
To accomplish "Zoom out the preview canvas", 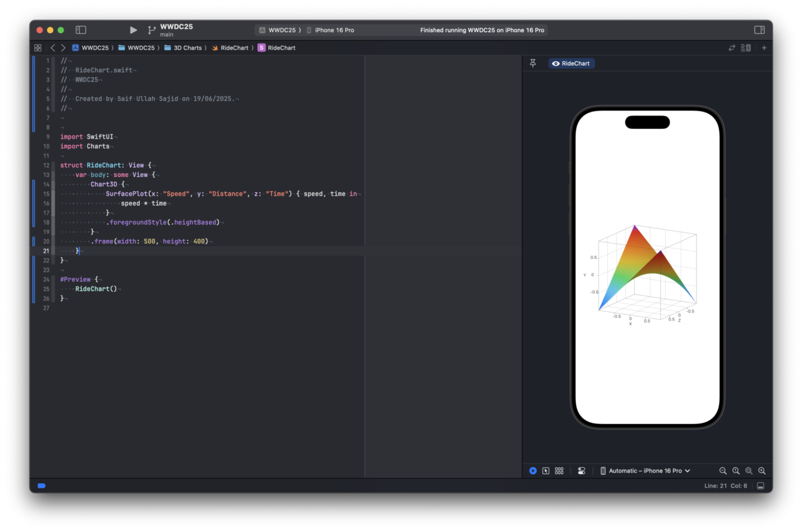I will coord(723,471).
